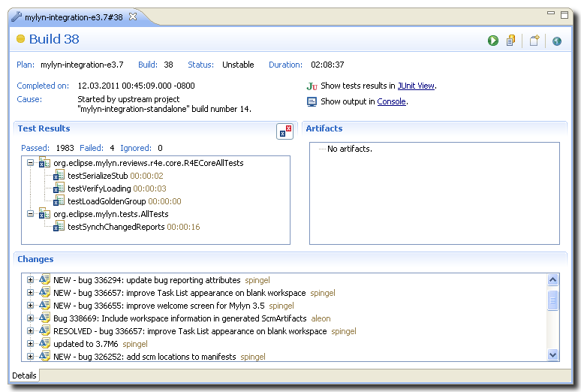Click the JUnit icon beside tests results
Screen dimensions: 581x392
(x=312, y=86)
